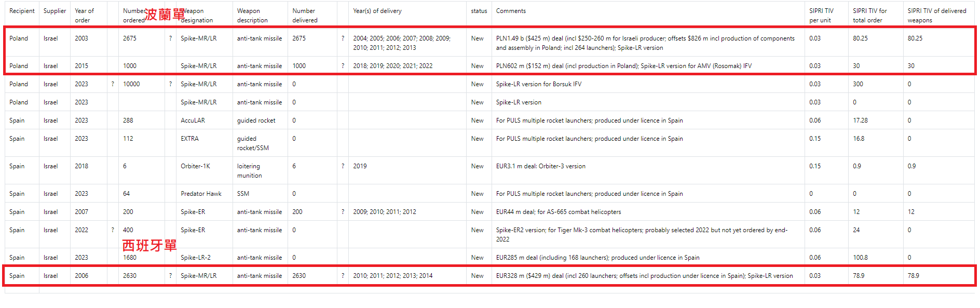Screen dimensions: 980x308
Task: Select the Comments column header
Action: [x=511, y=11]
